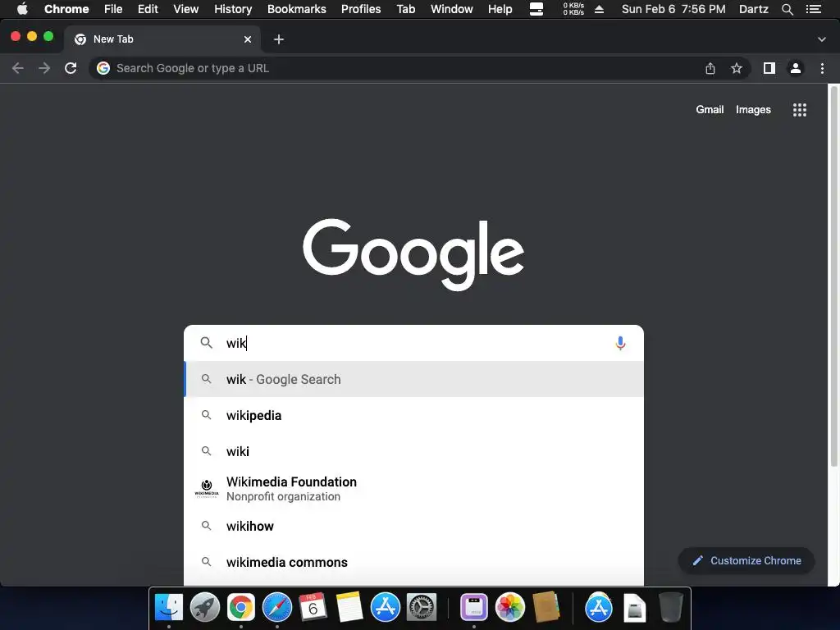Image resolution: width=840 pixels, height=630 pixels.
Task: Click Customize Chrome button
Action: click(x=746, y=561)
